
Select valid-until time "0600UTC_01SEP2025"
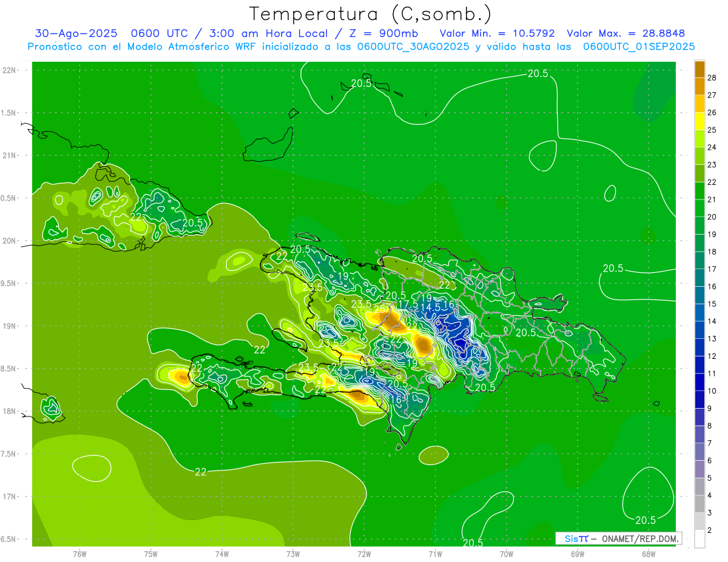[x=639, y=47]
